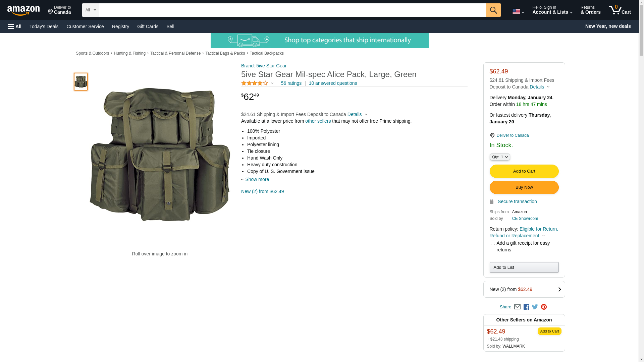Open Returns & Orders
The image size is (644, 362).
click(x=590, y=10)
